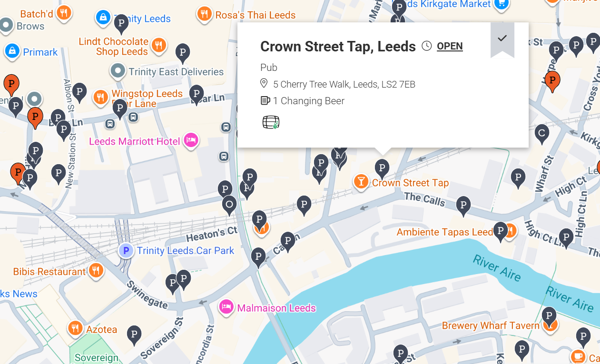Click the pub pin marked C
Screen dimensions: 600x364
tap(541, 134)
